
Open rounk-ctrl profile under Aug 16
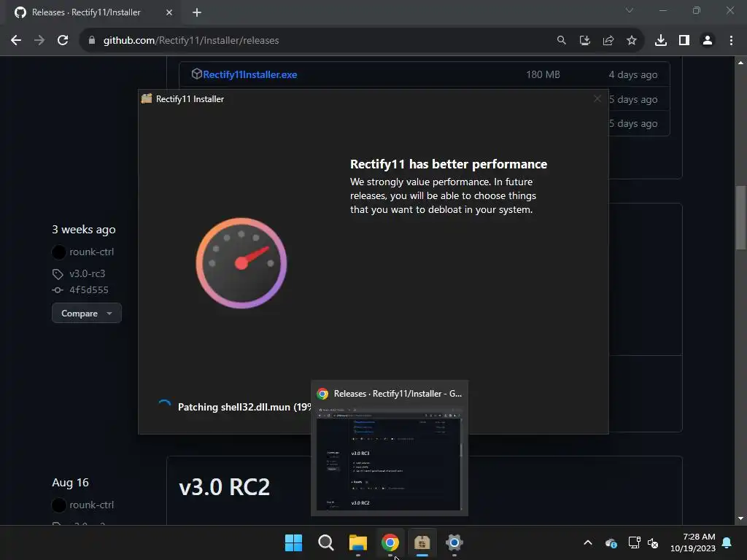[x=91, y=505]
